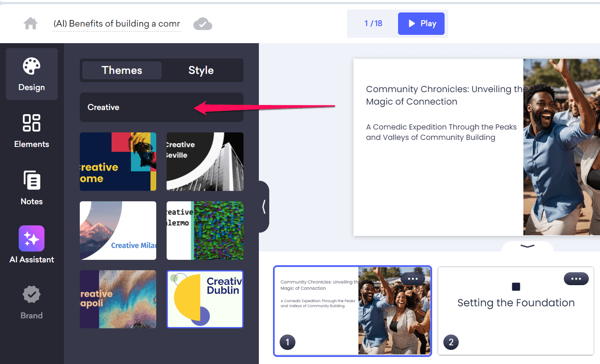Image resolution: width=600 pixels, height=364 pixels.
Task: Click the 1/18 slide counter
Action: 372,23
